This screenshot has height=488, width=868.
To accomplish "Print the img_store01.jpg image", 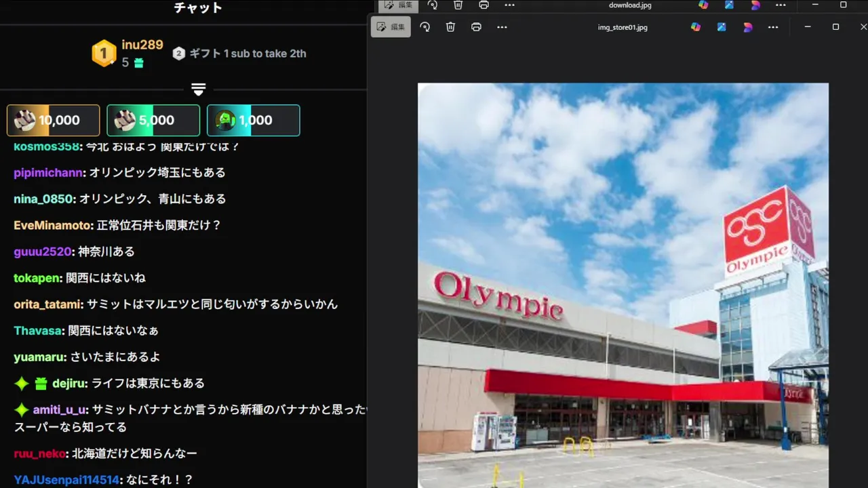I will click(x=476, y=27).
